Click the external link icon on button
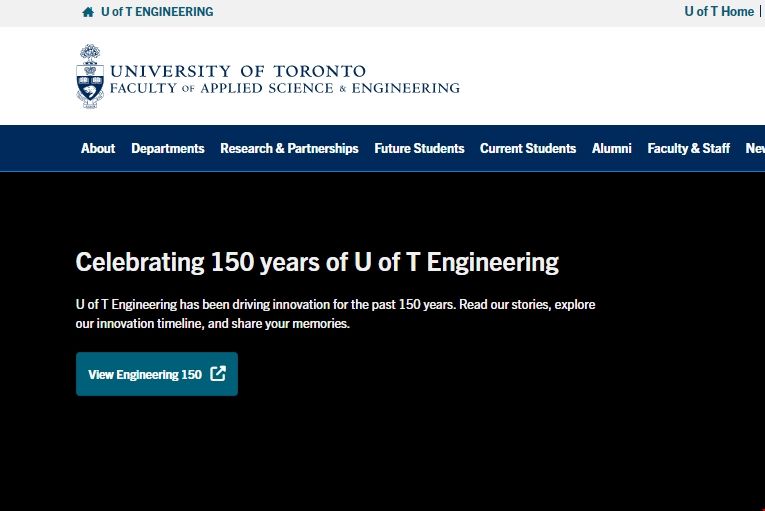The height and width of the screenshot is (511, 765). tap(218, 374)
